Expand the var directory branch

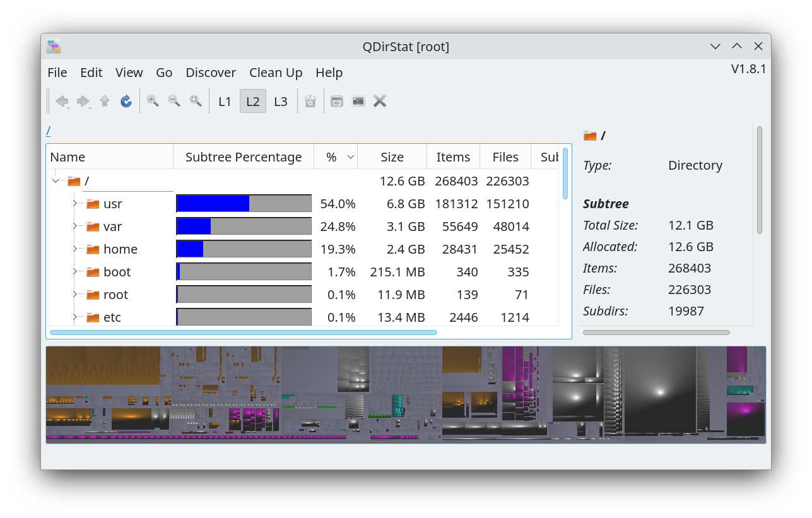[74, 227]
